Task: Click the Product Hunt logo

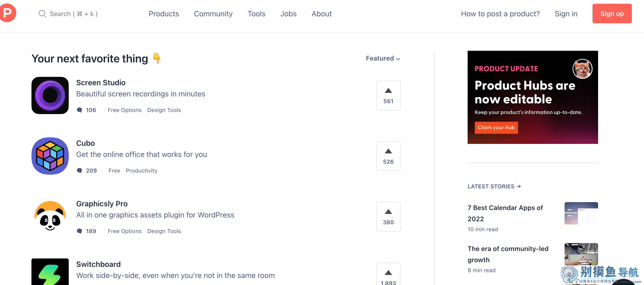Action: [7, 13]
